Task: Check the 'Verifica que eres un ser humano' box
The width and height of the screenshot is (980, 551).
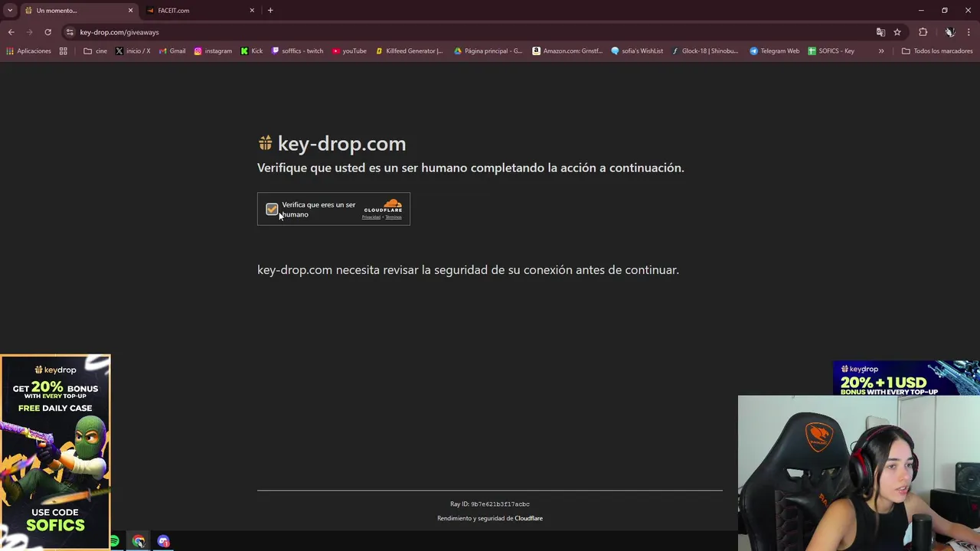Action: point(272,209)
